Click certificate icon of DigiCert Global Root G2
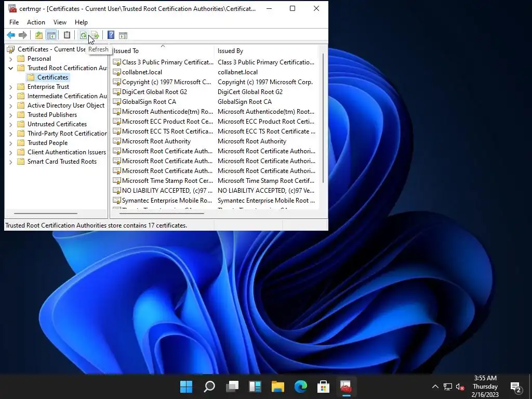 [117, 92]
